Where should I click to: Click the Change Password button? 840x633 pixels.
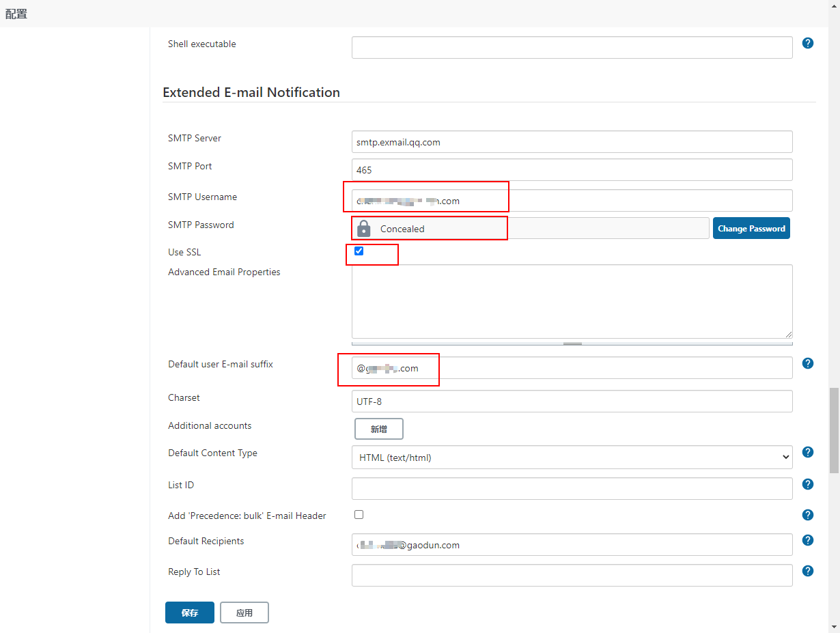(751, 228)
